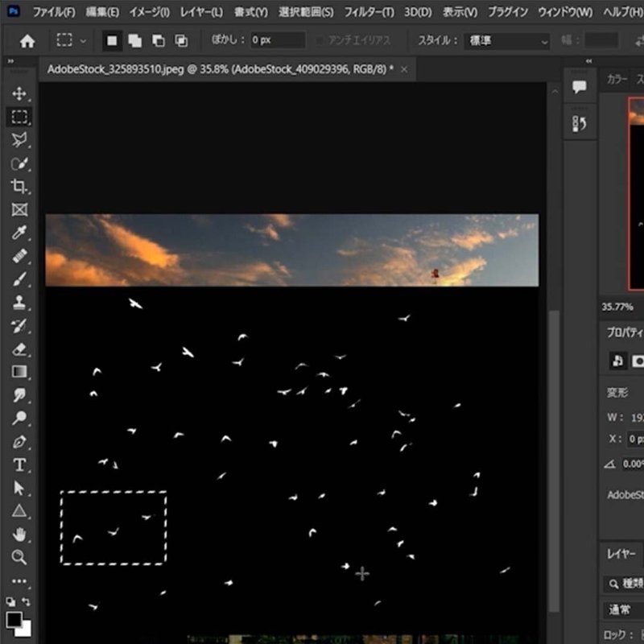Open the イメージ(I) menu

click(150, 12)
